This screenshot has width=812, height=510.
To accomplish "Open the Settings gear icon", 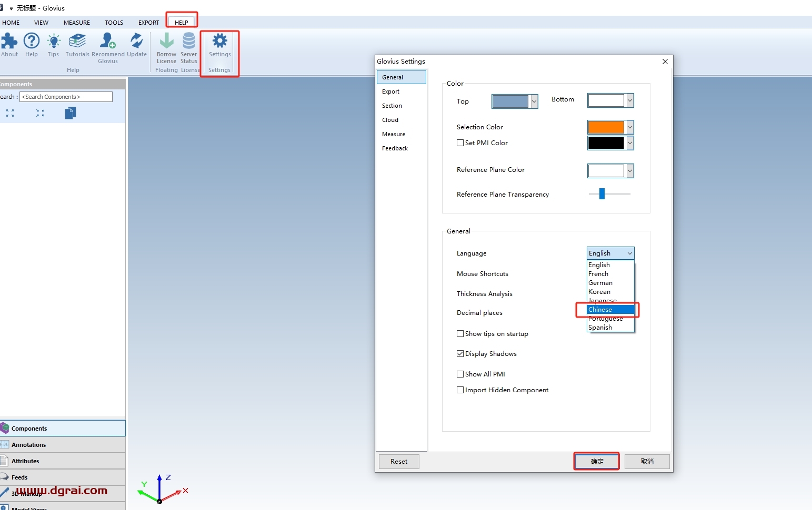I will [219, 45].
